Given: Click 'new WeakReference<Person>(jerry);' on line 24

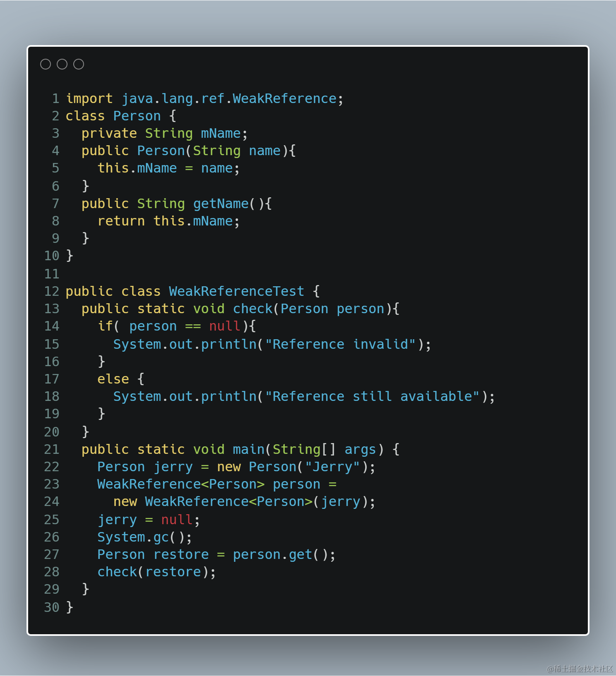Looking at the screenshot, I should click(244, 502).
